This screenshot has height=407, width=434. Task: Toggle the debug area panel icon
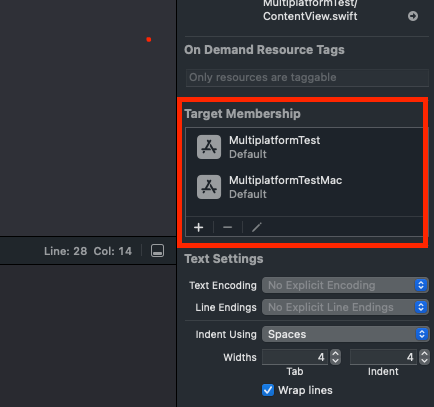tap(157, 251)
